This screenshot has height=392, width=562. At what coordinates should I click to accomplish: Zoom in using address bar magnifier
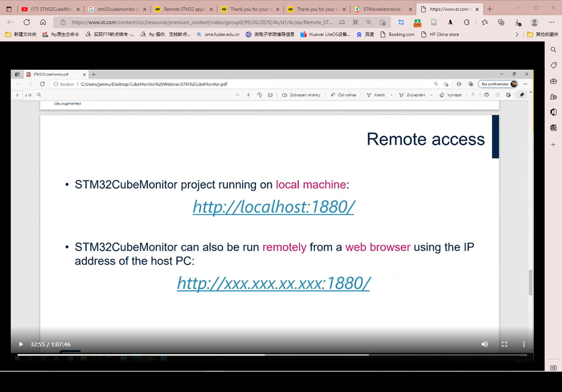coord(369,22)
